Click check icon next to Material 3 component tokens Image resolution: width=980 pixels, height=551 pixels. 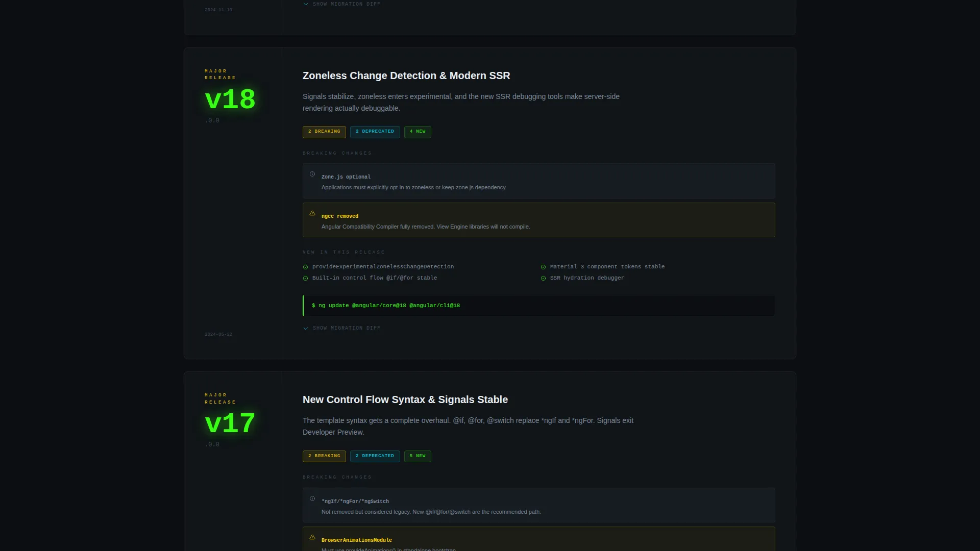(543, 267)
